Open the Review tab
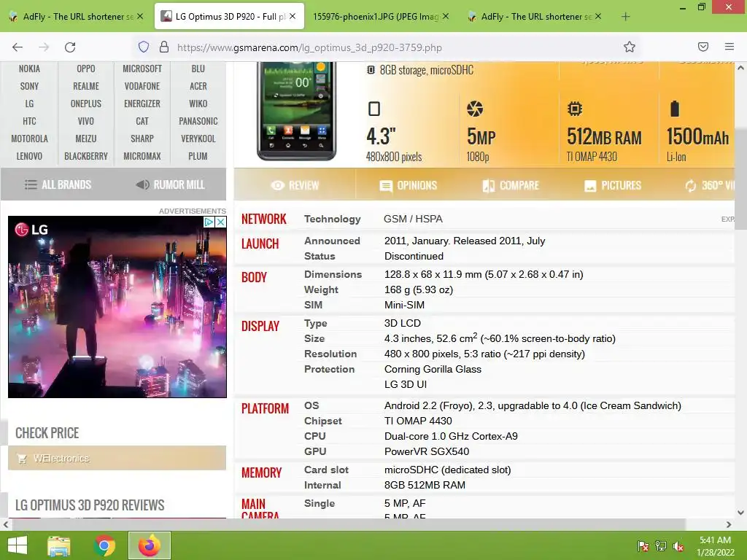This screenshot has width=747, height=560. (x=295, y=185)
